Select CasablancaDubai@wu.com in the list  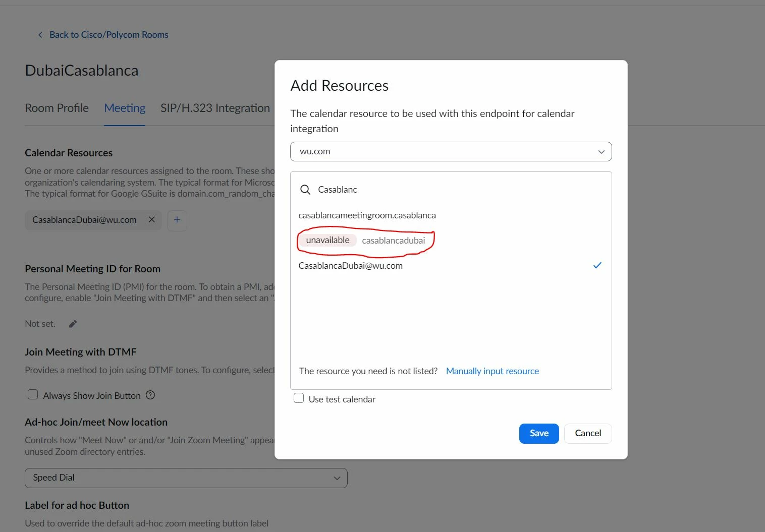pyautogui.click(x=350, y=266)
